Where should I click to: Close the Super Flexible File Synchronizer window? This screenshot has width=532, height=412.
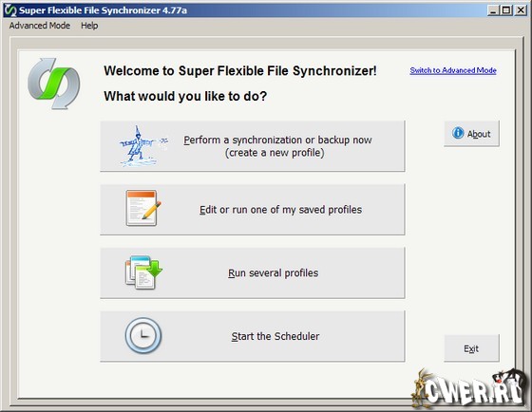click(x=521, y=10)
